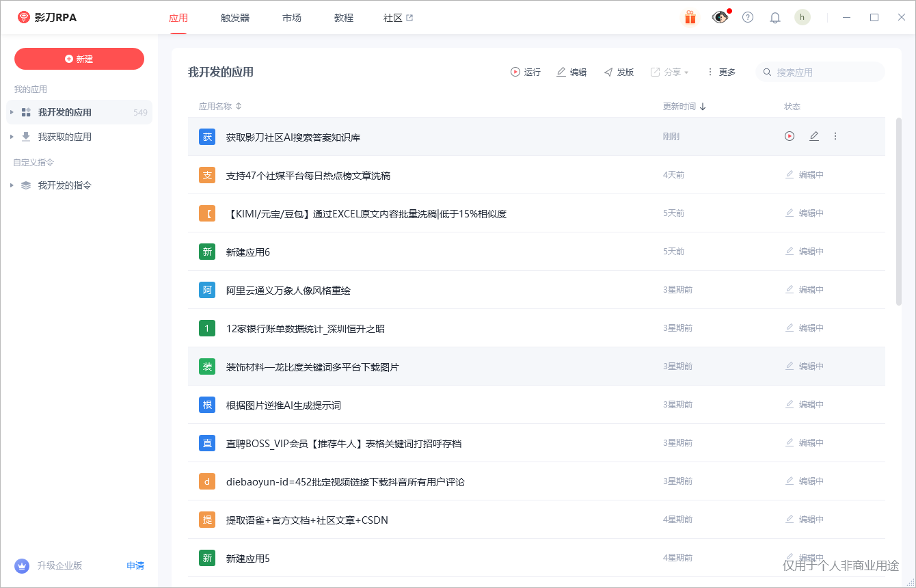The height and width of the screenshot is (588, 916).
Task: Click the green 1 app icon
Action: 207,328
